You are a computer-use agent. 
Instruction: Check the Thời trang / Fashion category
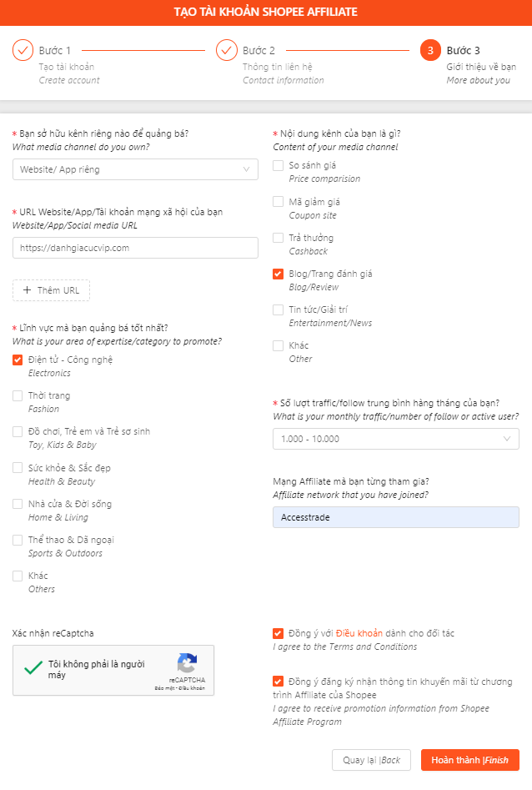click(x=17, y=395)
